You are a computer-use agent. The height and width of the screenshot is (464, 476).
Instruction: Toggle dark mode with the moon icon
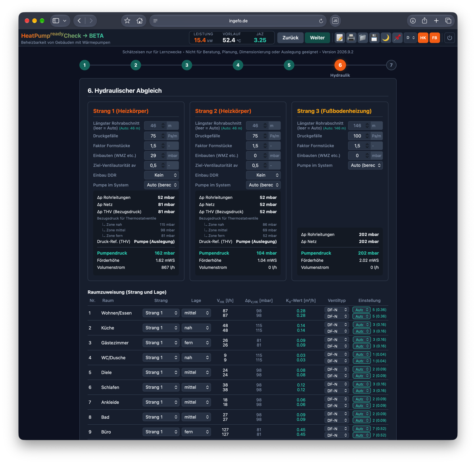click(386, 38)
